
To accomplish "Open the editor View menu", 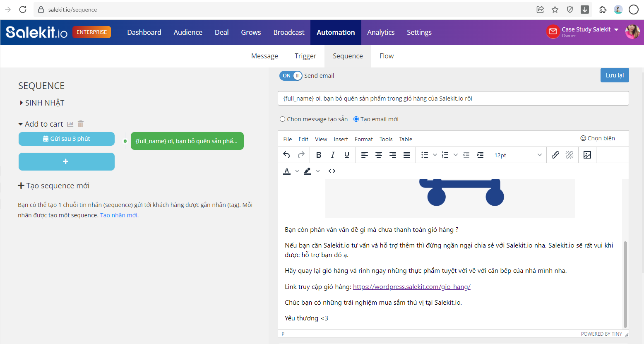I will [x=321, y=139].
